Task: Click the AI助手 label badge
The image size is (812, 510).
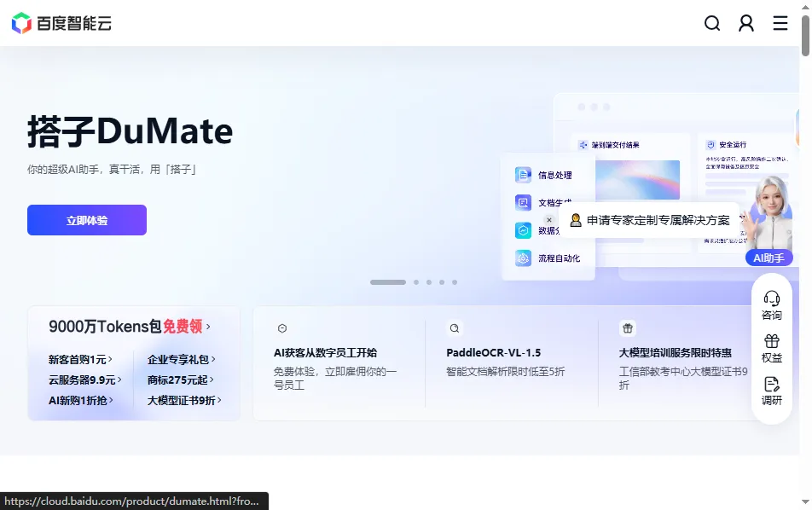Action: pyautogui.click(x=769, y=258)
